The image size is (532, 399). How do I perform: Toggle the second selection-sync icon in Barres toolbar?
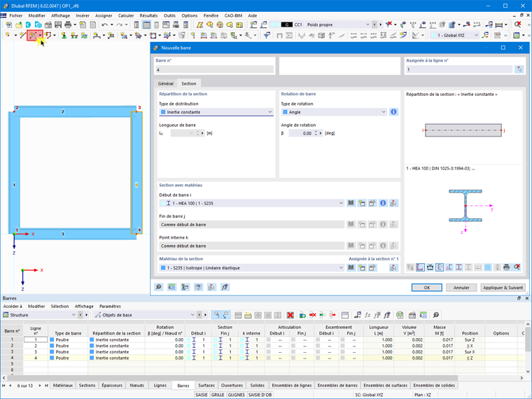pyautogui.click(x=225, y=315)
